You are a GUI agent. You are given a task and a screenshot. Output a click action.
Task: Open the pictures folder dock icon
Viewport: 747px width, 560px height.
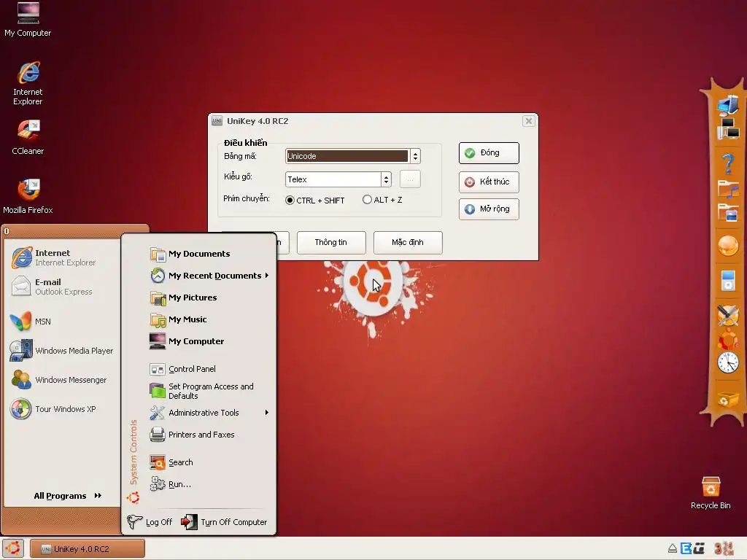(728, 212)
